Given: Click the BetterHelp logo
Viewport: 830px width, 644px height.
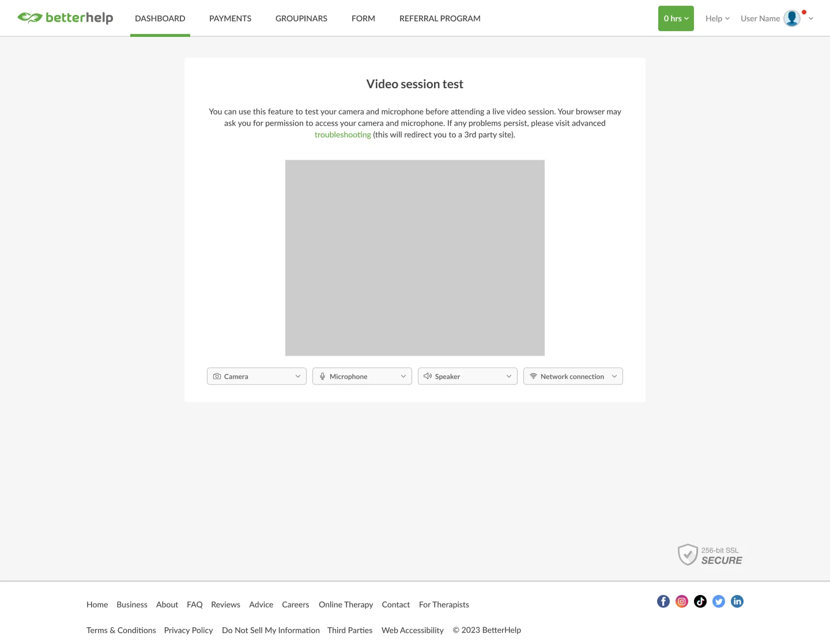Looking at the screenshot, I should [65, 18].
